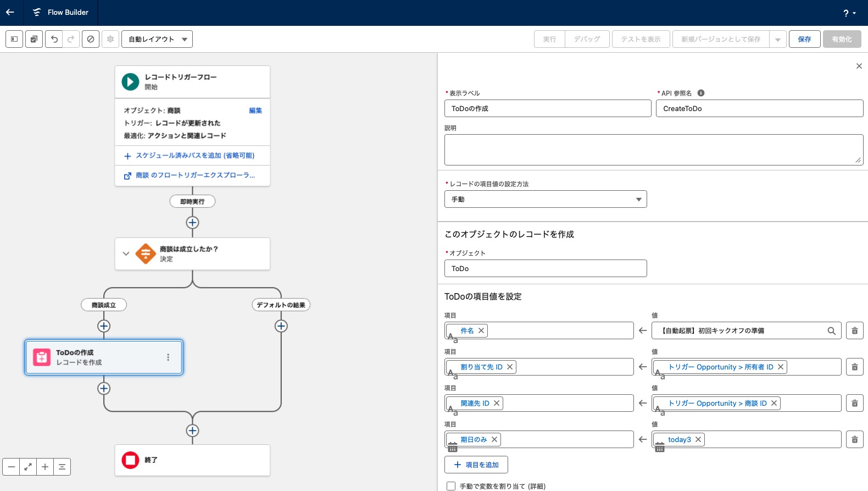Select the 商談成立 outcome label
The height and width of the screenshot is (491, 868).
tap(104, 305)
